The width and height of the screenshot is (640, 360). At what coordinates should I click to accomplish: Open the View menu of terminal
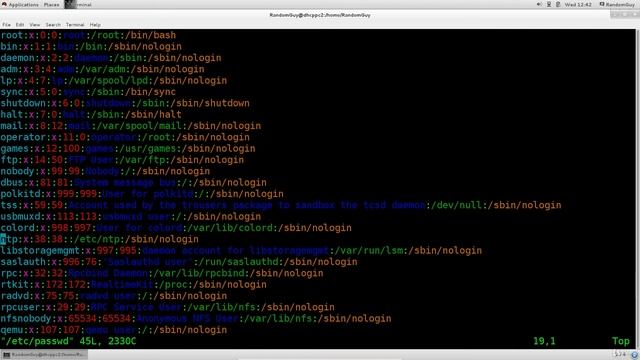click(35, 24)
